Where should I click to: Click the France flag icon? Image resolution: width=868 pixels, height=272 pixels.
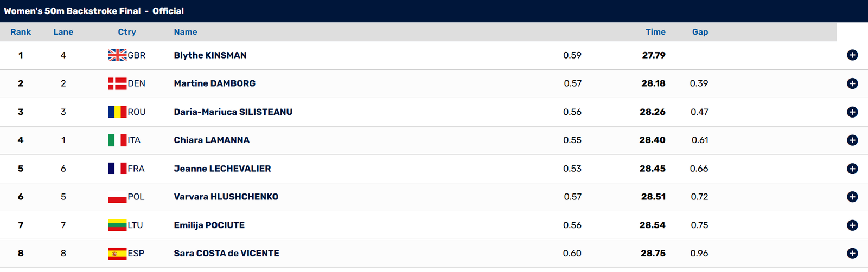(117, 169)
